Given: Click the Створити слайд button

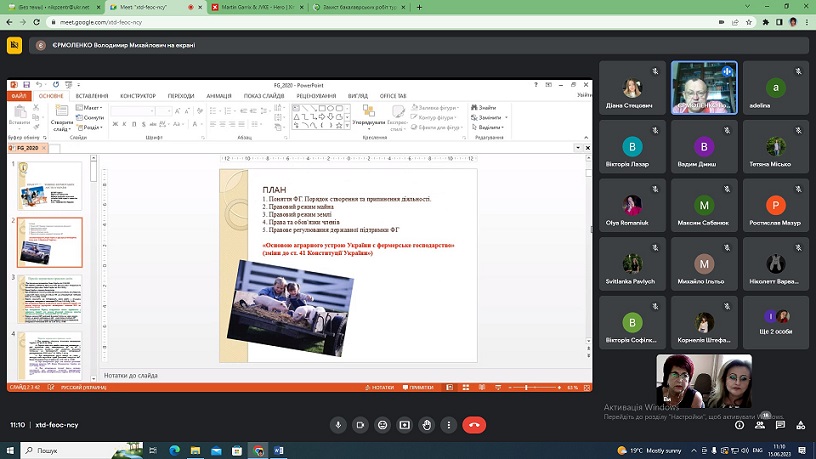Looking at the screenshot, I should click(x=62, y=118).
